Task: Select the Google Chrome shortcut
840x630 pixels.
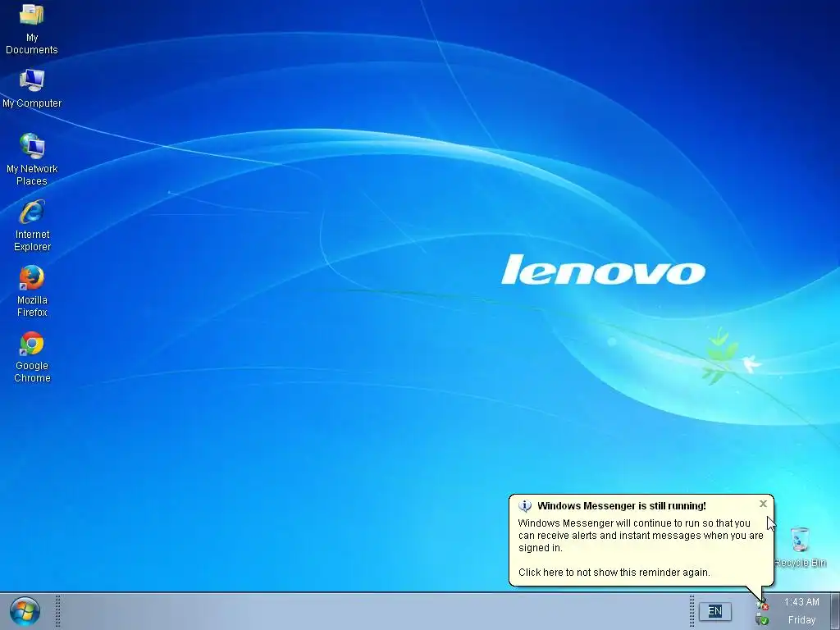Action: tap(32, 357)
